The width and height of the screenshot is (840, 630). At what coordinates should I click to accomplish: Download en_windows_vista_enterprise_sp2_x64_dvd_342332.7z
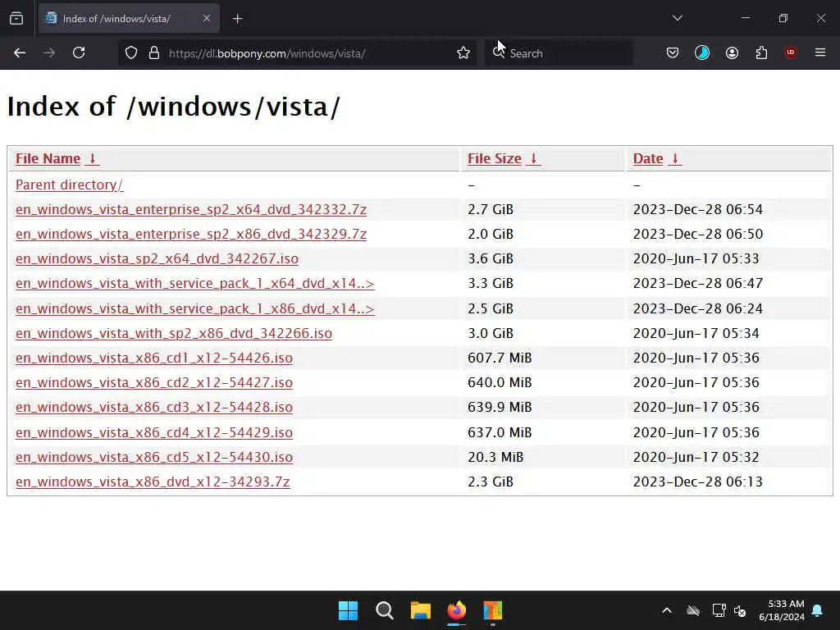[191, 209]
